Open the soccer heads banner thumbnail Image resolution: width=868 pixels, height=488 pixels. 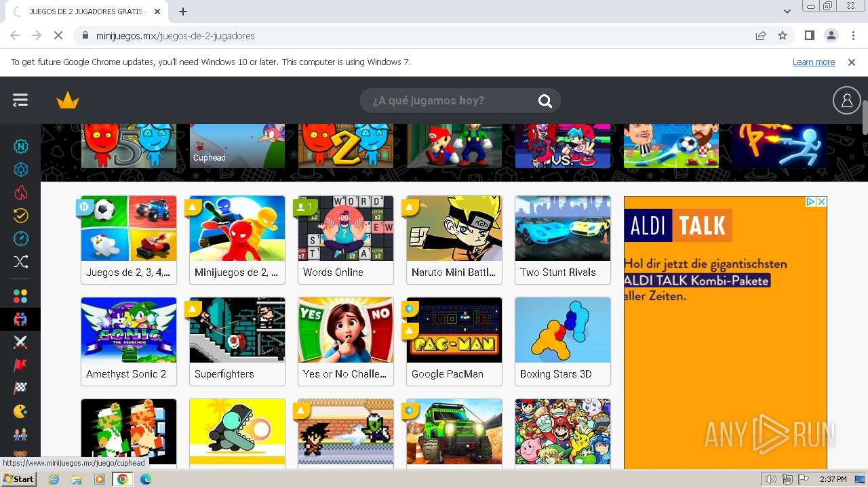pos(671,146)
